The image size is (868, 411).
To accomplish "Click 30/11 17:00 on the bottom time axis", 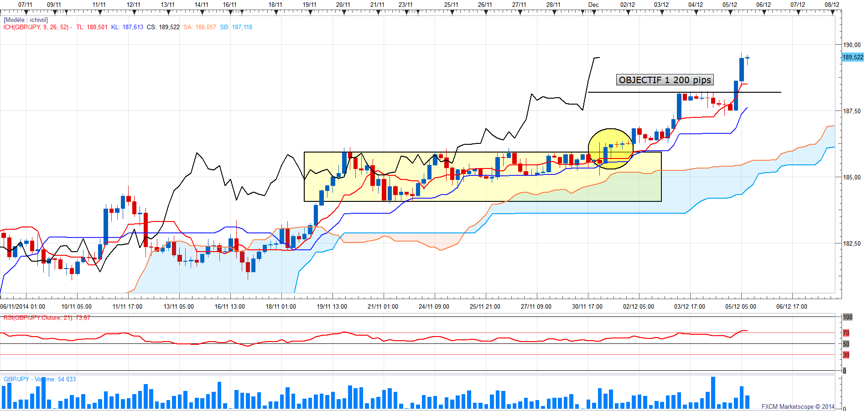I will (x=587, y=306).
